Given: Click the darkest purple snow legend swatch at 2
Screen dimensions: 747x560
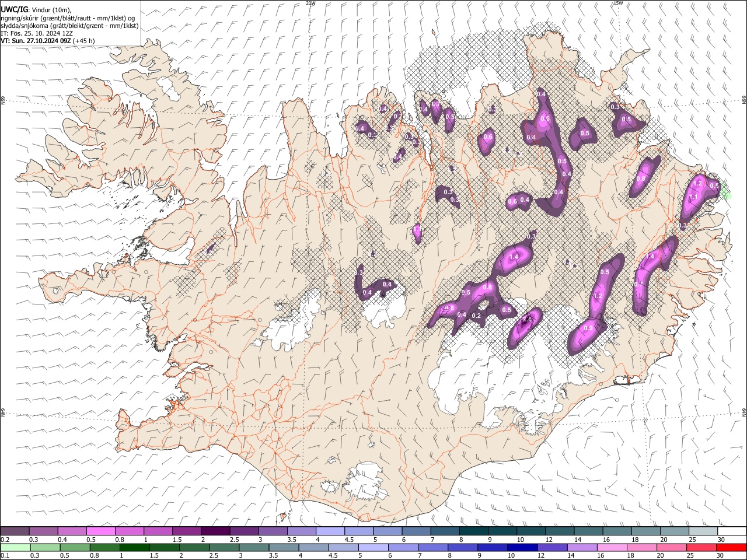Looking at the screenshot, I should (x=215, y=531).
